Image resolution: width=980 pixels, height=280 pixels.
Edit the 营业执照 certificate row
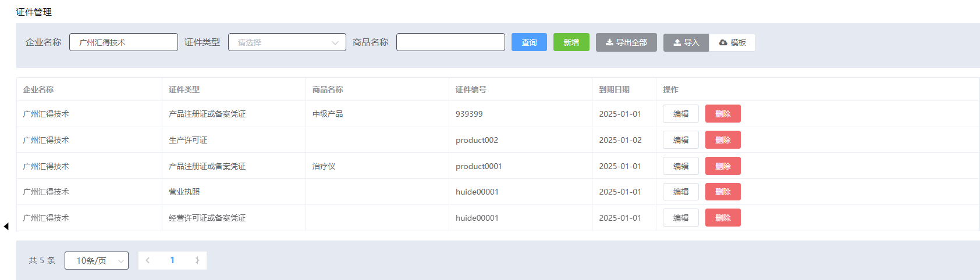click(680, 192)
